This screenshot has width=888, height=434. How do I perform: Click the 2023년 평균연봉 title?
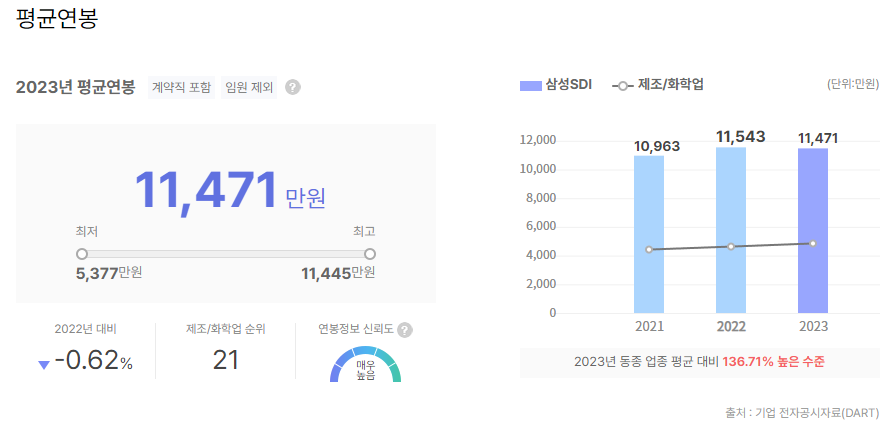coord(75,88)
